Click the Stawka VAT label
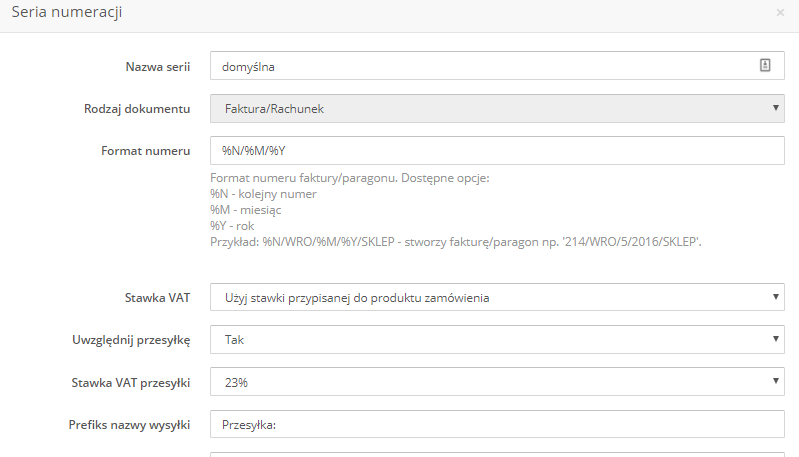Screen dimensions: 799x457 157,298
